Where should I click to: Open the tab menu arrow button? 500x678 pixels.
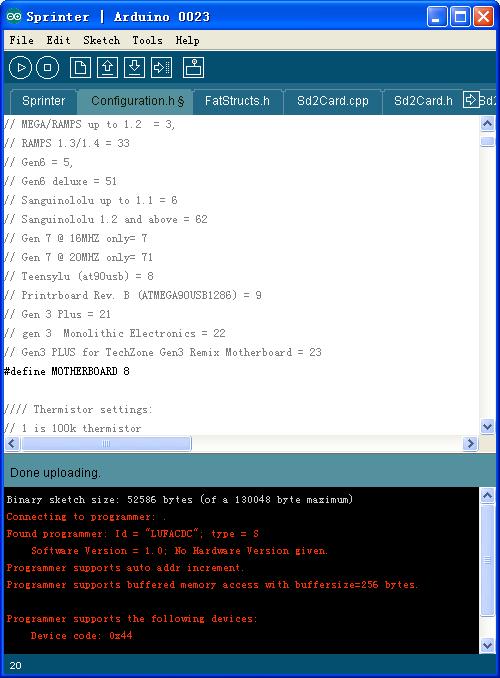(471, 100)
